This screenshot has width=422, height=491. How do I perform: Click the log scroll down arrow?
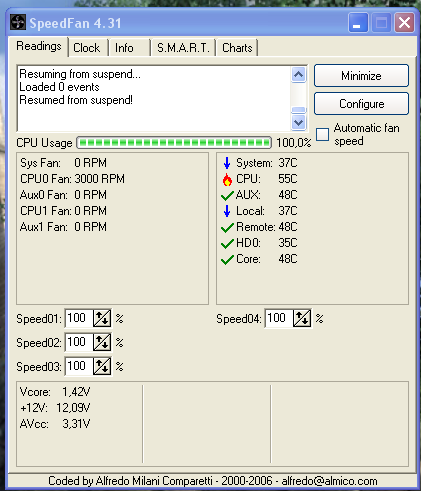[x=299, y=122]
